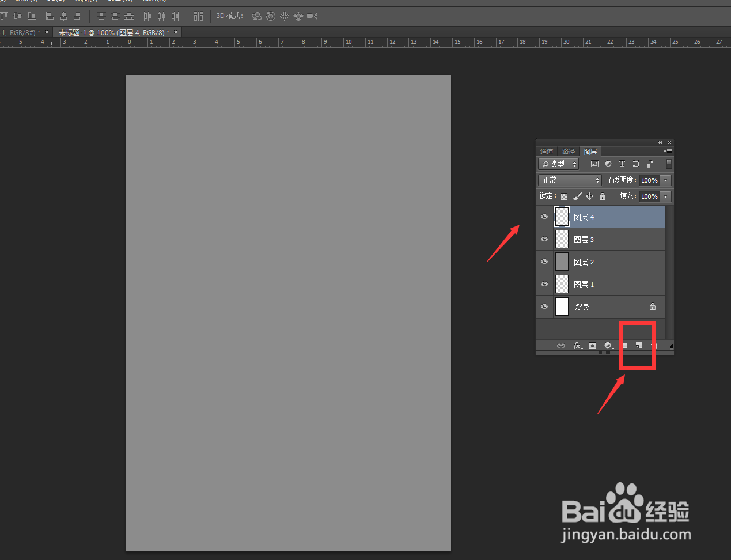Click the auto-align layers icon
This screenshot has width=731, height=560.
click(x=198, y=16)
